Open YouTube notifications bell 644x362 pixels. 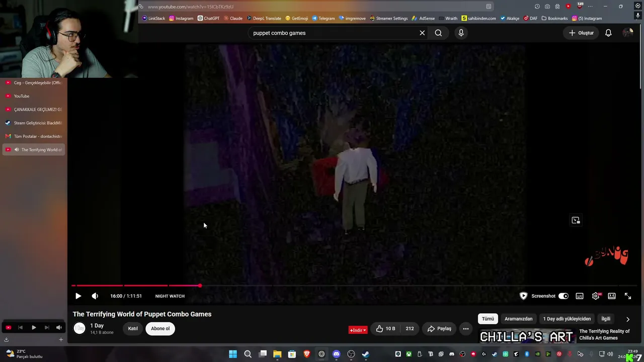(608, 33)
